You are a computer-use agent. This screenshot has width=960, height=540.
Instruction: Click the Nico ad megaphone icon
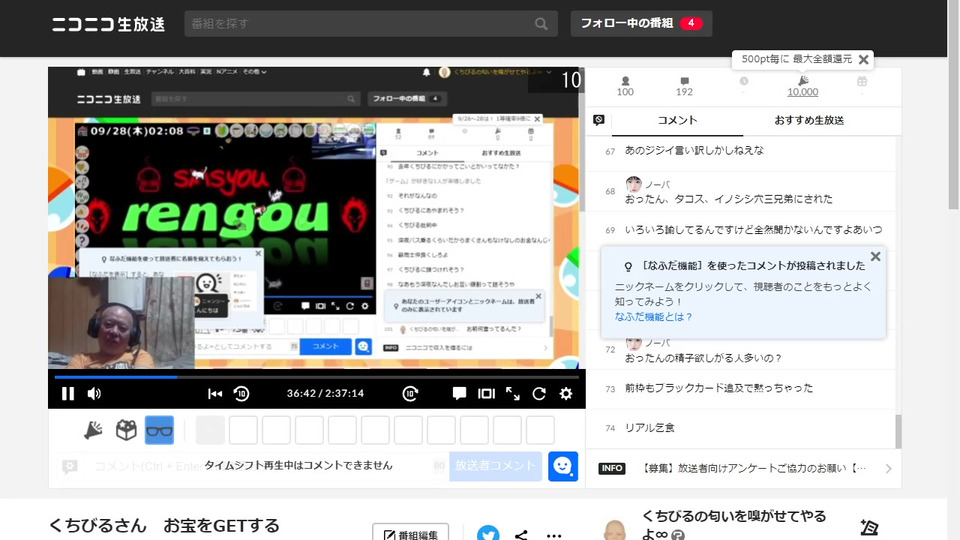click(93, 430)
